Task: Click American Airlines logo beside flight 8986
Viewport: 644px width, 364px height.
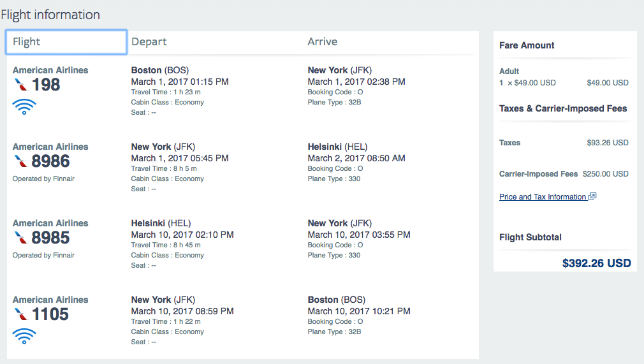Action: 20,161
